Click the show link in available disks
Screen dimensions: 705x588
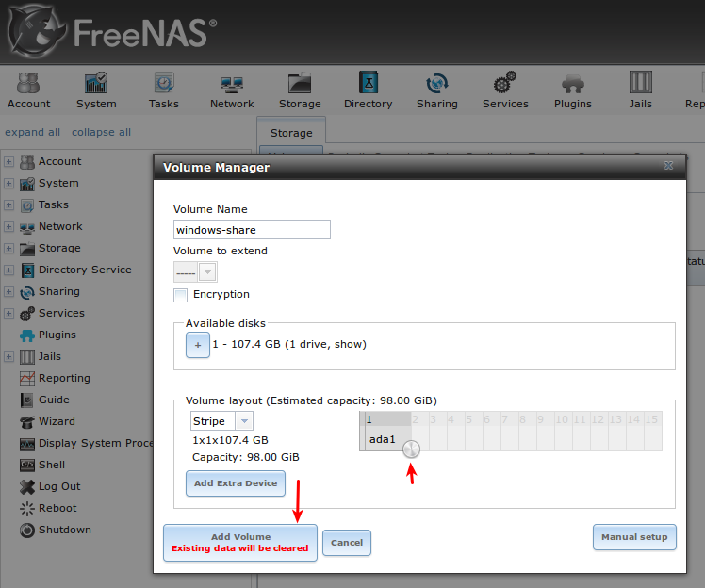click(348, 344)
